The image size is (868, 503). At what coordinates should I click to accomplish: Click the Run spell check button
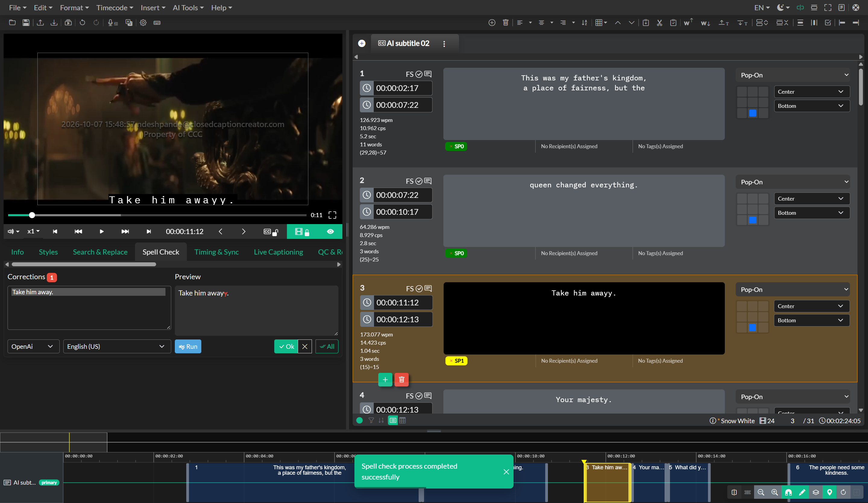coord(188,346)
